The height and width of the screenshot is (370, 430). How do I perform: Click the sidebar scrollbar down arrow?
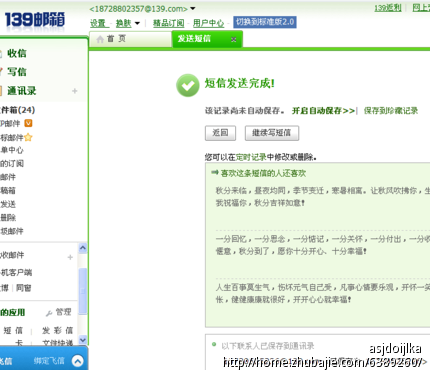click(x=83, y=340)
